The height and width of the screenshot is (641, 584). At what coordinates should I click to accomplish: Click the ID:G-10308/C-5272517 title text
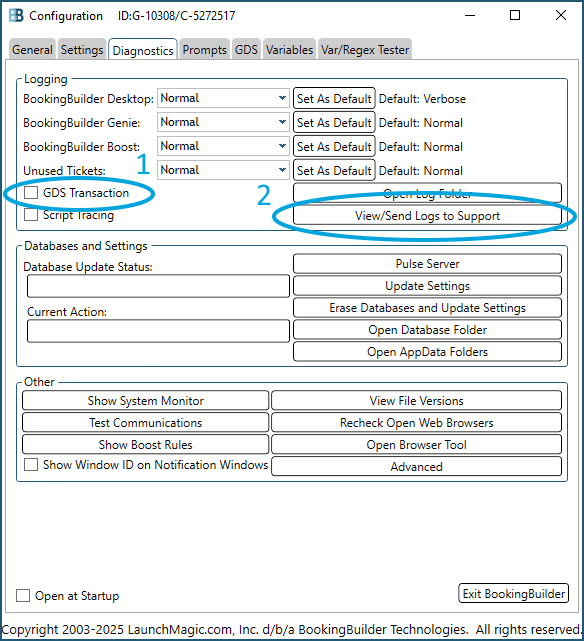coord(177,16)
